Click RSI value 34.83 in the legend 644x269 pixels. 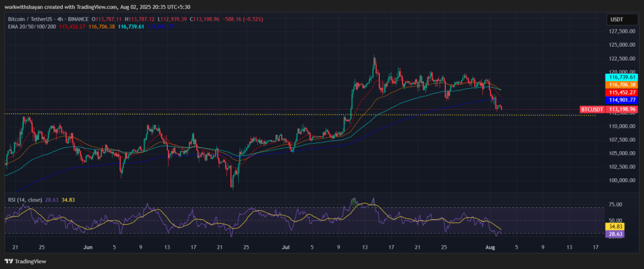point(68,200)
